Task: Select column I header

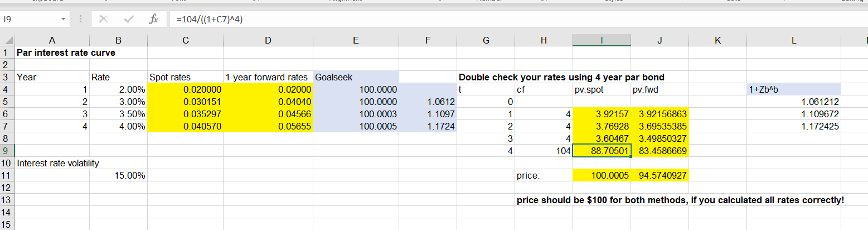Action: [602, 40]
